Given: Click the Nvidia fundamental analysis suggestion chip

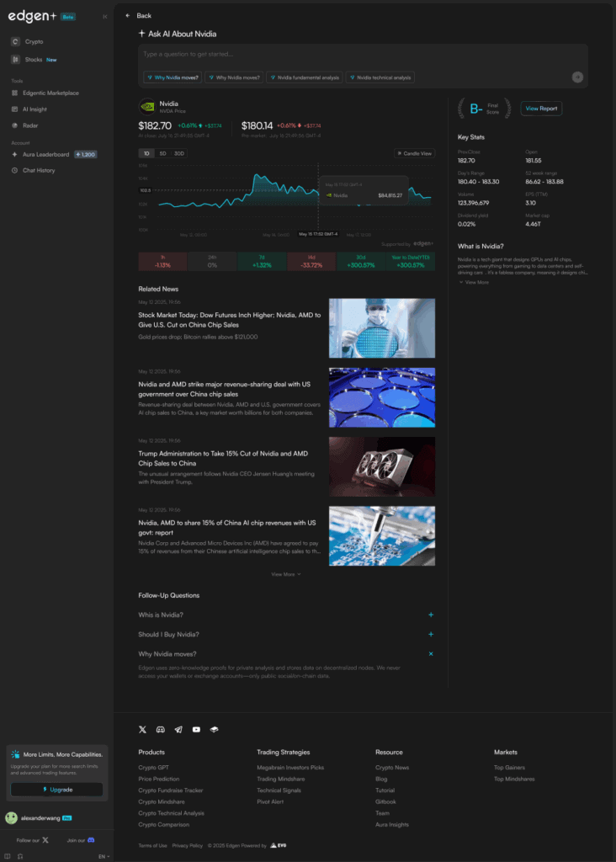Looking at the screenshot, I should (x=305, y=77).
